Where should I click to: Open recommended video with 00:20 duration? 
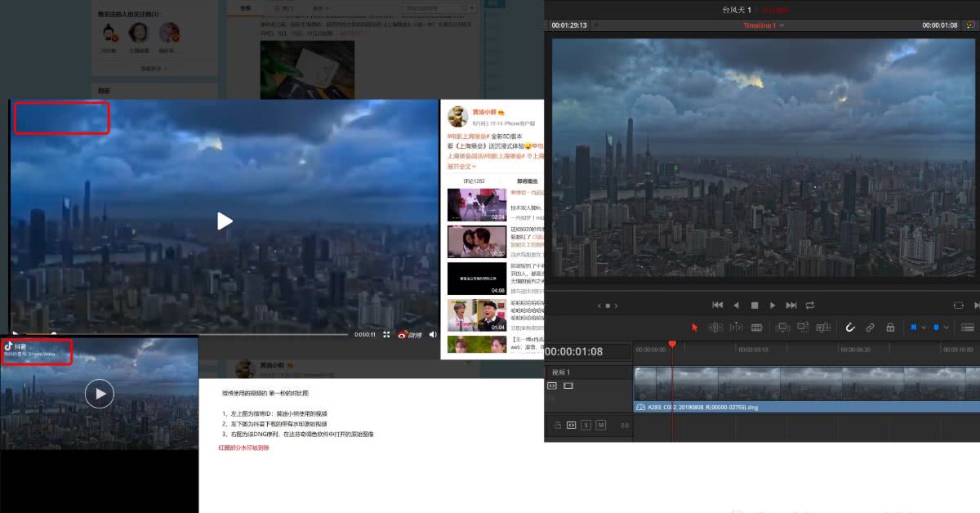477,242
